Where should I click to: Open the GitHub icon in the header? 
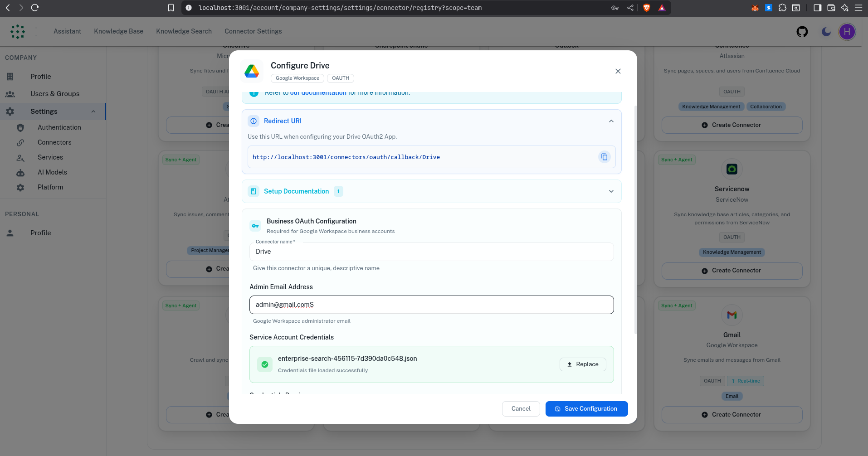(802, 31)
